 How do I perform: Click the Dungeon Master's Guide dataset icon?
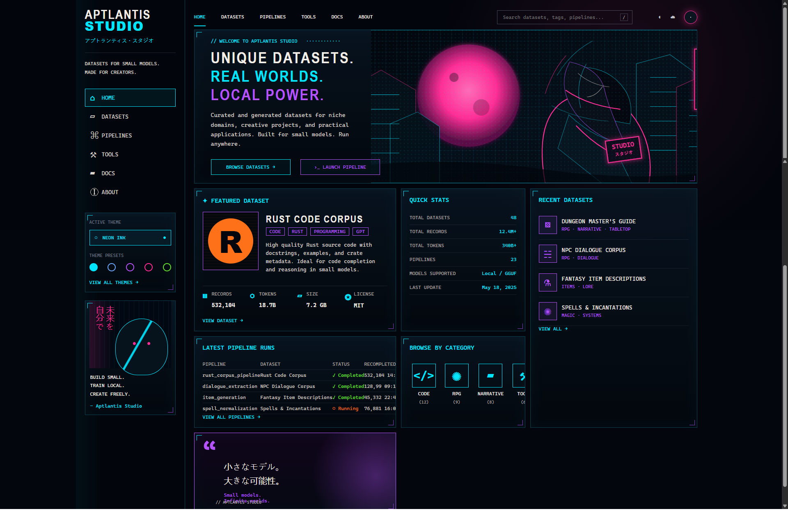pyautogui.click(x=548, y=225)
